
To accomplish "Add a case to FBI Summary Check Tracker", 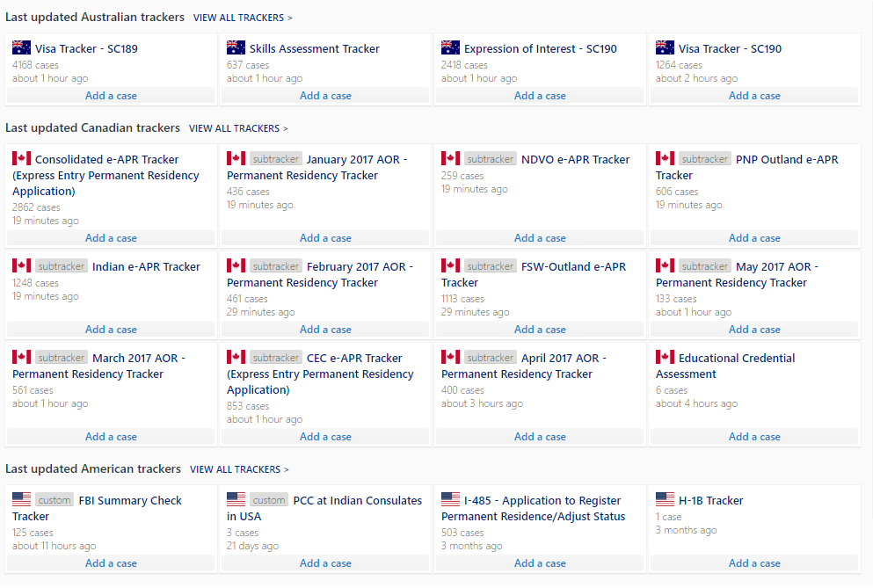I will point(111,563).
